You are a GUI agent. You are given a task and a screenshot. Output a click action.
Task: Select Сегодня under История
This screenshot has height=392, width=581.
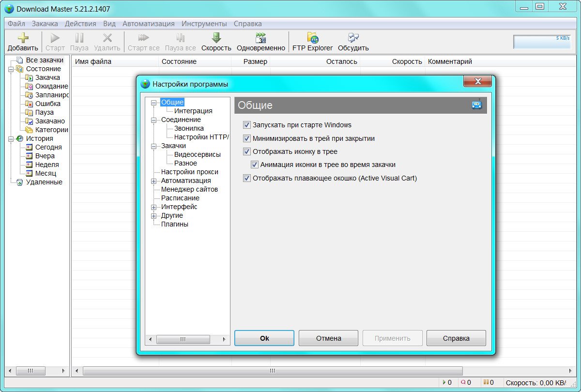(48, 147)
